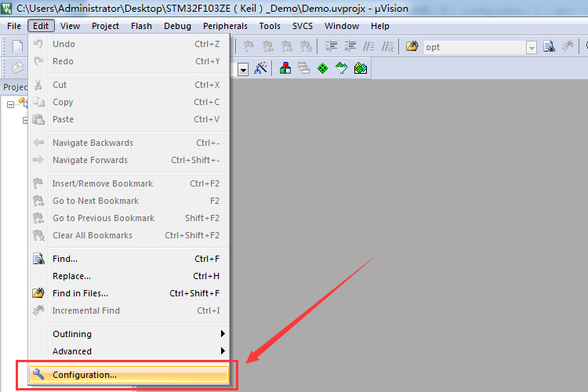Screen dimensions: 588x392
Task: Open the Flash menu
Action: coord(141,26)
